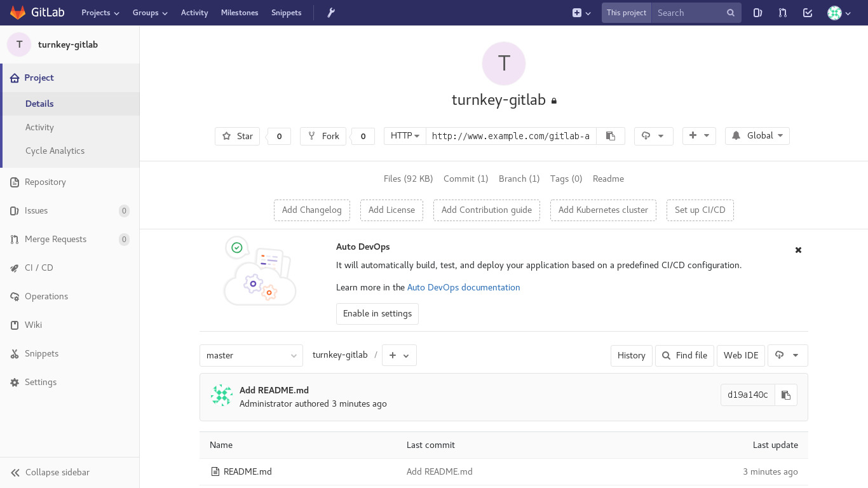The width and height of the screenshot is (868, 488).
Task: Copy commit SHA d19a140c to clipboard
Action: click(786, 395)
